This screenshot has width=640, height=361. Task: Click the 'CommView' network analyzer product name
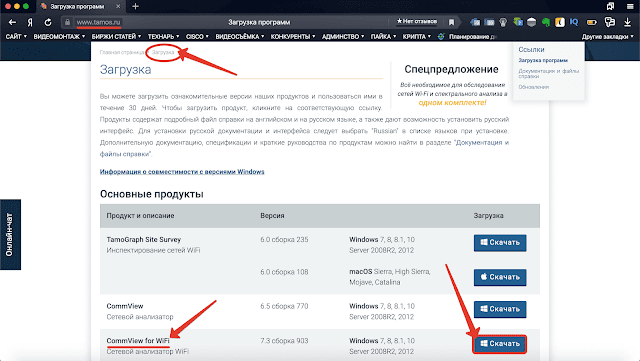[125, 306]
